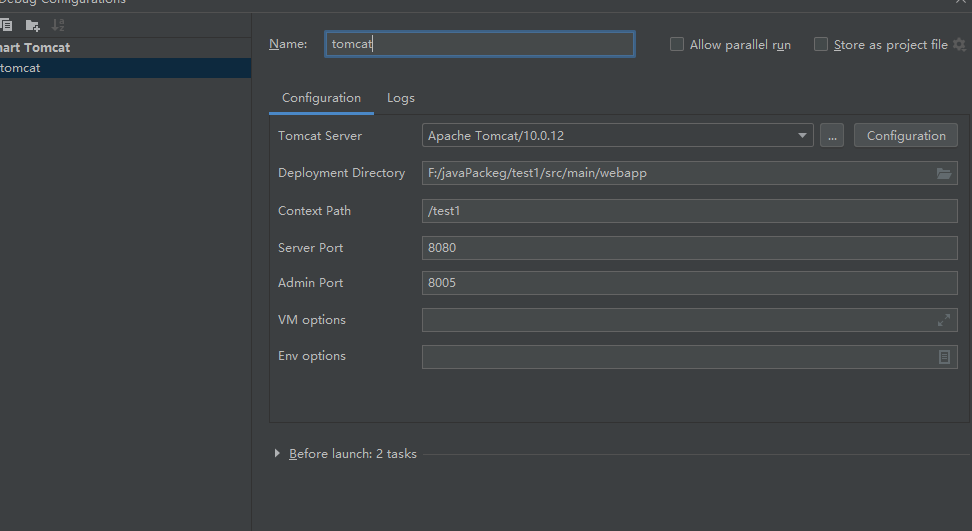Click the Smart Tomcat group node

tap(35, 48)
